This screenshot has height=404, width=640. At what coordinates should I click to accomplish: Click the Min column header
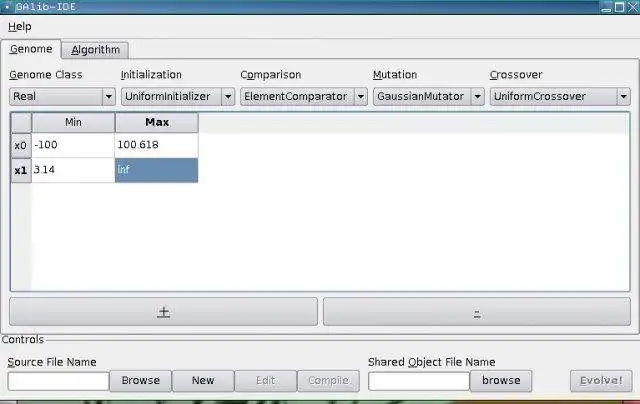click(x=73, y=122)
